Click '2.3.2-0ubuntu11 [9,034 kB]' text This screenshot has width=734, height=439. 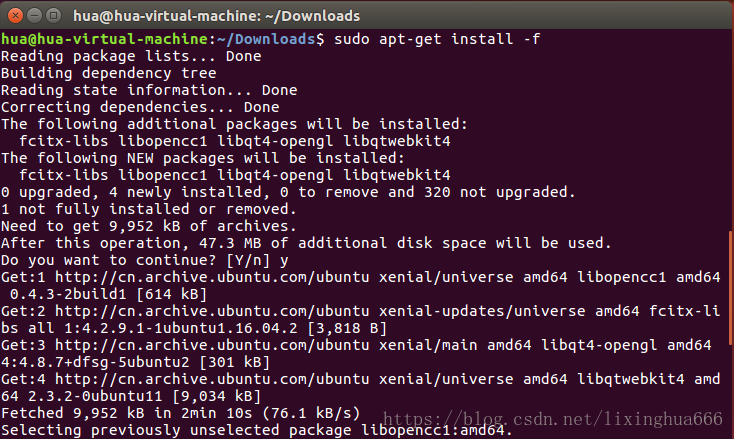click(x=144, y=396)
